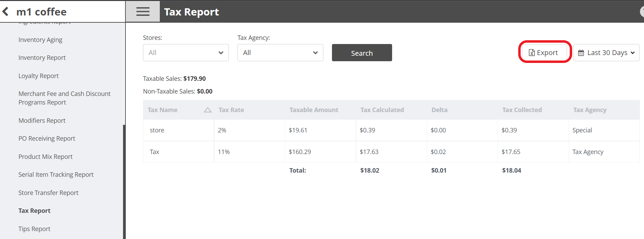Click the back arrow beside m1 coffee
Image resolution: width=644 pixels, height=239 pixels.
[x=6, y=12]
